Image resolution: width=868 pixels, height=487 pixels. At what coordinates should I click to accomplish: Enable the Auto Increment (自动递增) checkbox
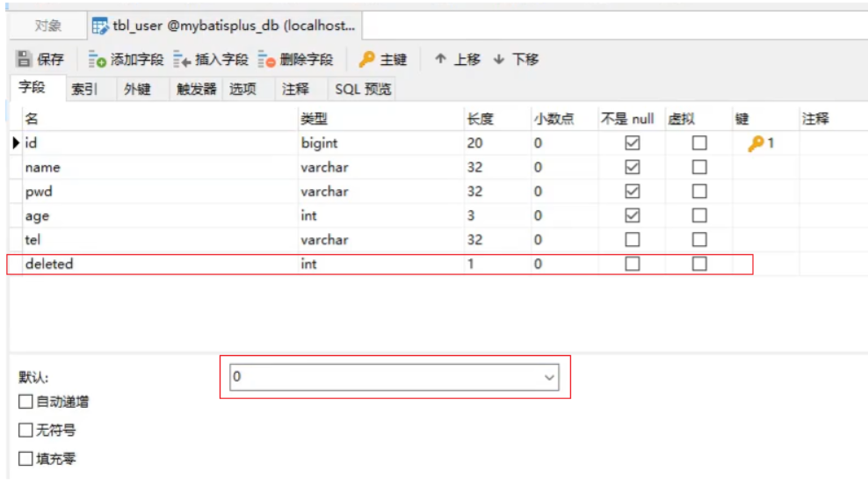point(25,402)
